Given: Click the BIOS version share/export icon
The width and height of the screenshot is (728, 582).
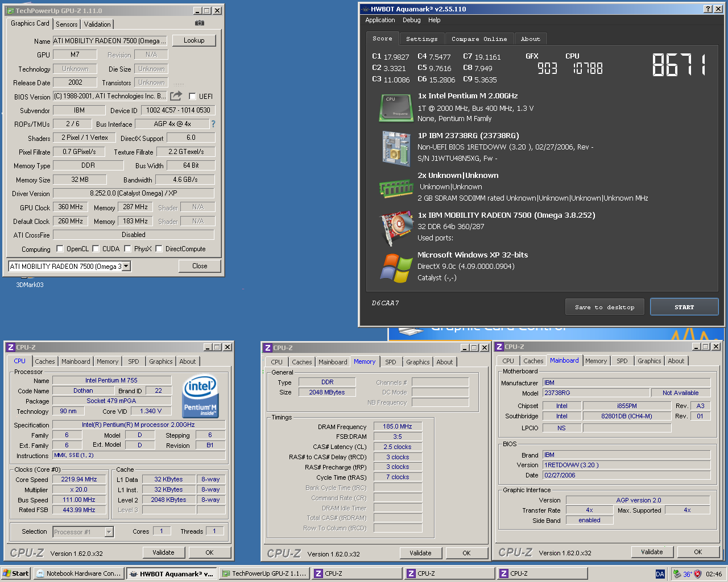Looking at the screenshot, I should tap(176, 96).
